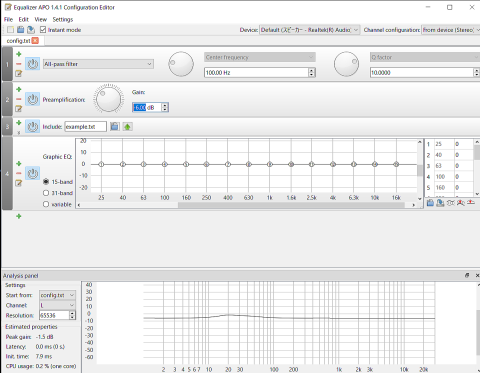The height and width of the screenshot is (373, 480).
Task: Open the analysis Channel dropdown
Action: pyautogui.click(x=57, y=305)
